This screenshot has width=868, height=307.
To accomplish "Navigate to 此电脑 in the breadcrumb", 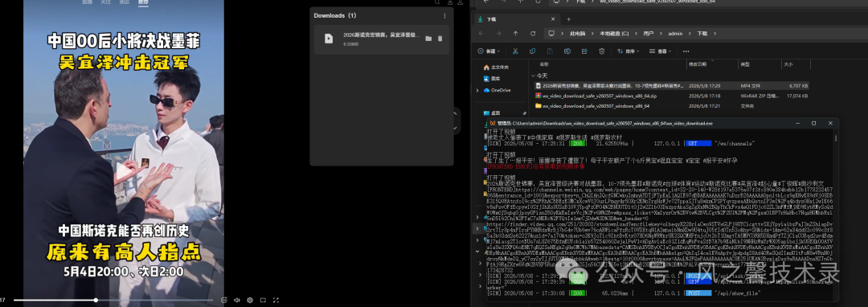I will 577,34.
